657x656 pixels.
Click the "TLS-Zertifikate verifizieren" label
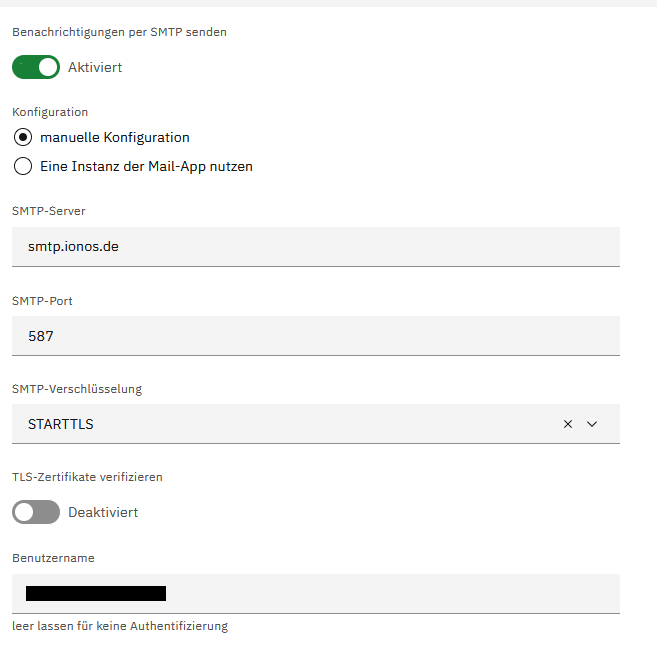pos(87,477)
